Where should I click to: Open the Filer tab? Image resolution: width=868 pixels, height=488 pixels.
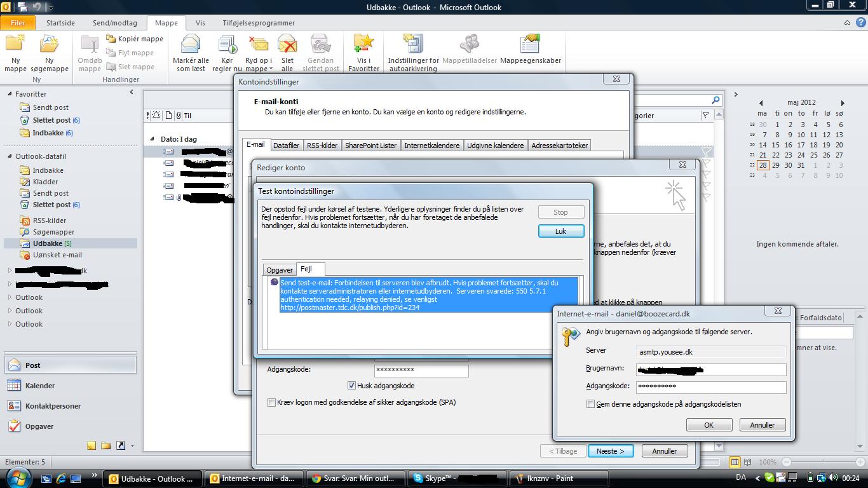click(x=17, y=23)
